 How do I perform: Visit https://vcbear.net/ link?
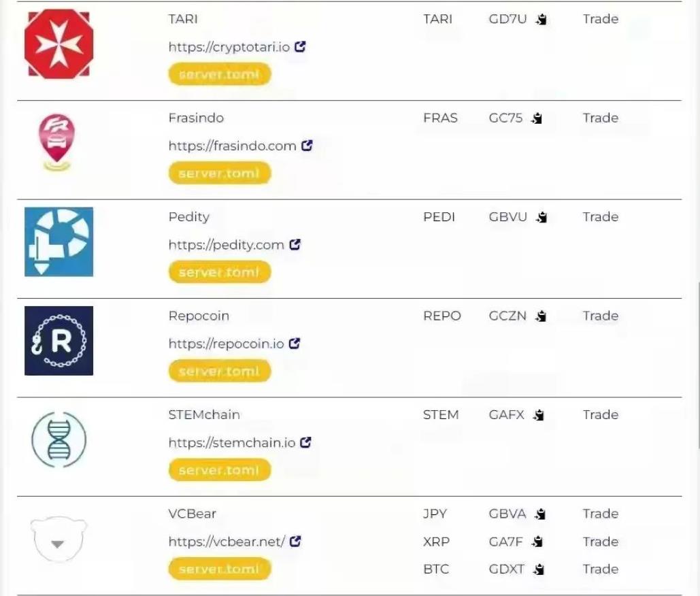point(227,542)
